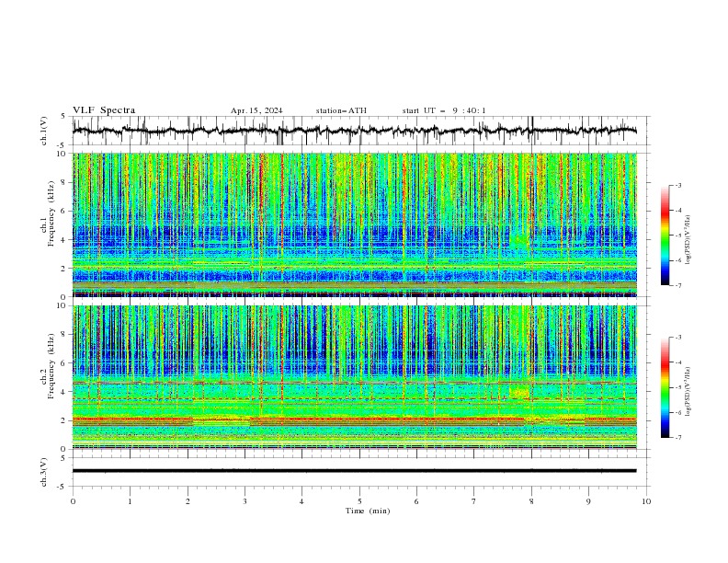Click the ch.2 PSD color scale bar
Viewport: 728px width, 563px height.
pyautogui.click(x=665, y=387)
